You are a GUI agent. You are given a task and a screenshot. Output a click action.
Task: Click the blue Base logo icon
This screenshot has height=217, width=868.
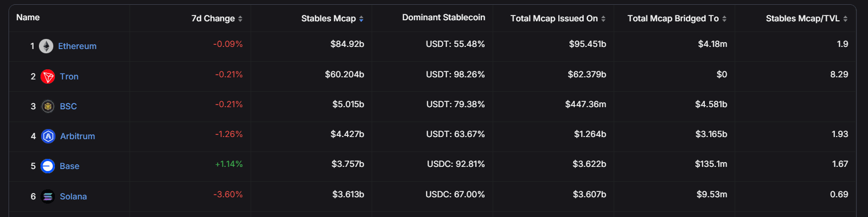pyautogui.click(x=48, y=166)
